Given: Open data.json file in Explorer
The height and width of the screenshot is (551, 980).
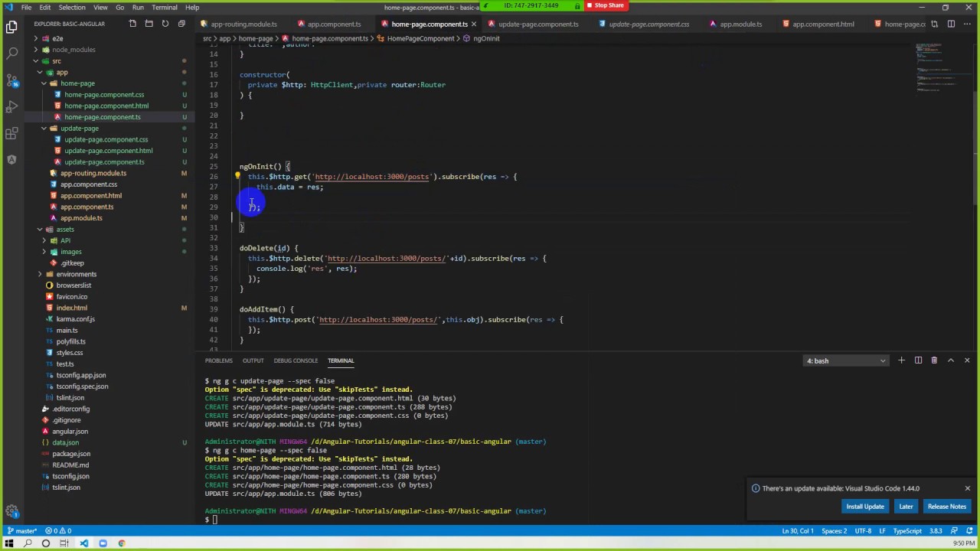Looking at the screenshot, I should (x=65, y=442).
